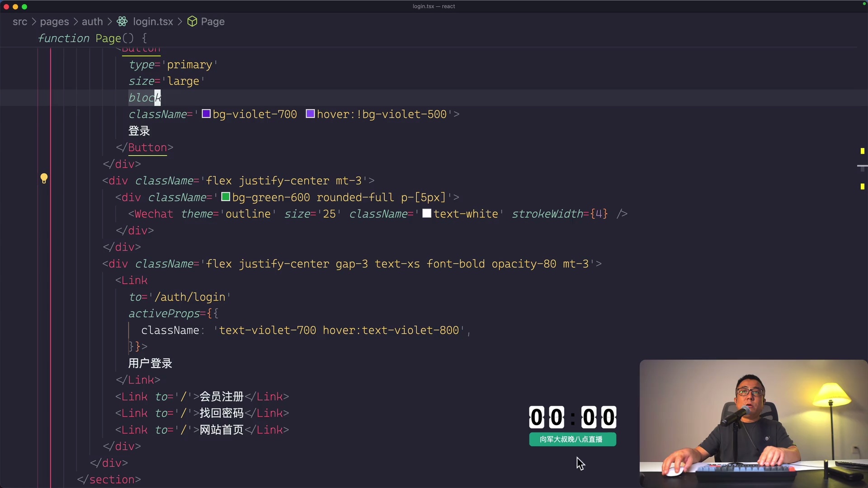Click the webcam video overlay
The width and height of the screenshot is (868, 488).
(x=754, y=423)
